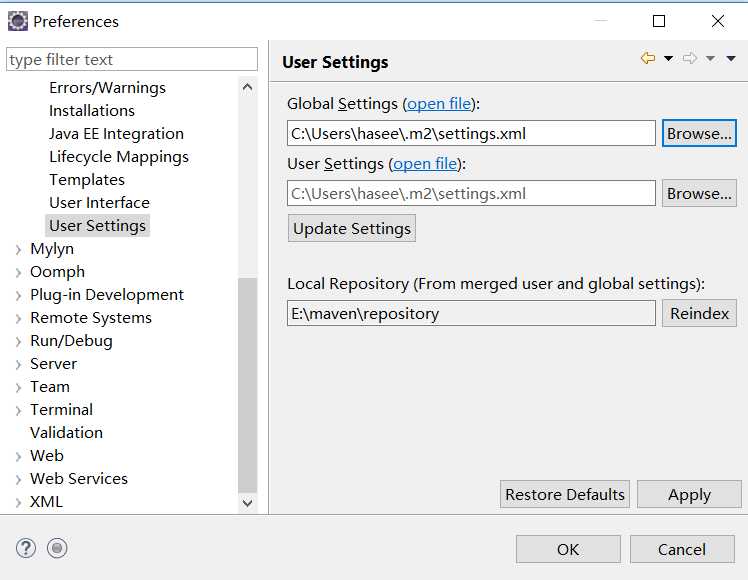This screenshot has width=748, height=580.
Task: Select User Interface entry
Action: [99, 203]
